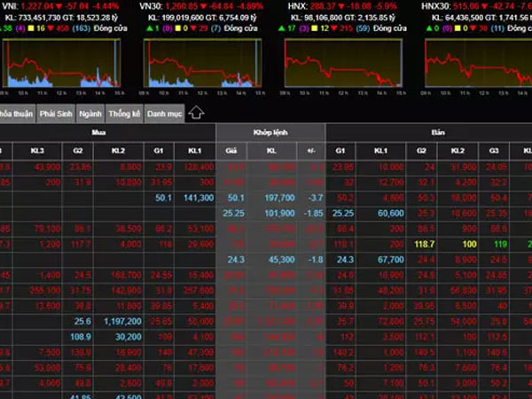Switch to the Ngành tab

pos(90,114)
